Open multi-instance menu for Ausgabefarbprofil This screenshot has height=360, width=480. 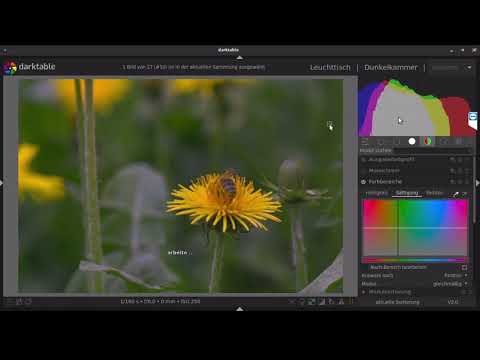tap(453, 160)
